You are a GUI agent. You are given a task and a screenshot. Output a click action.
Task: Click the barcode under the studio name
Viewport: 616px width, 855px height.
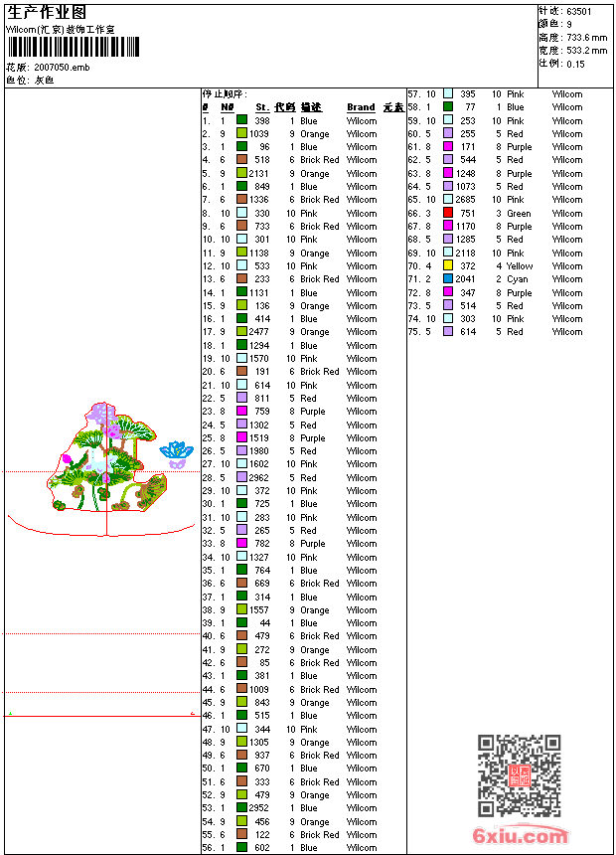(74, 47)
